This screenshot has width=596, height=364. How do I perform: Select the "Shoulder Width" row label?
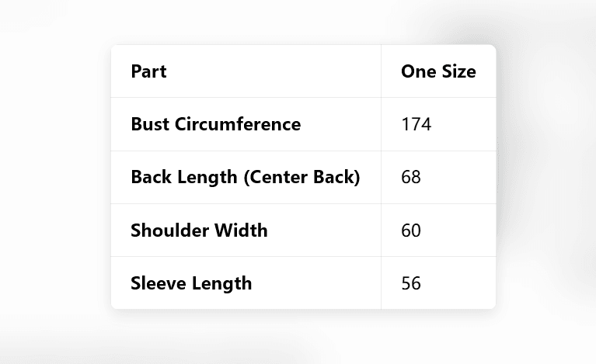click(x=199, y=231)
